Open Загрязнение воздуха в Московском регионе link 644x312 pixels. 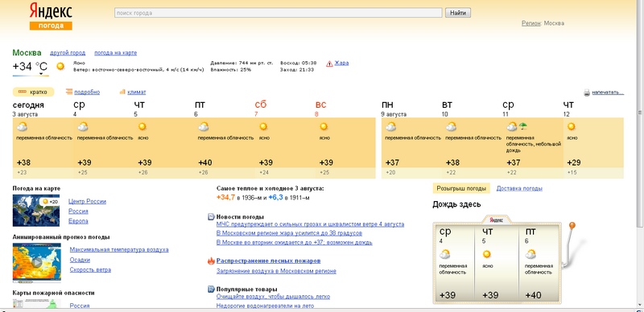click(276, 271)
